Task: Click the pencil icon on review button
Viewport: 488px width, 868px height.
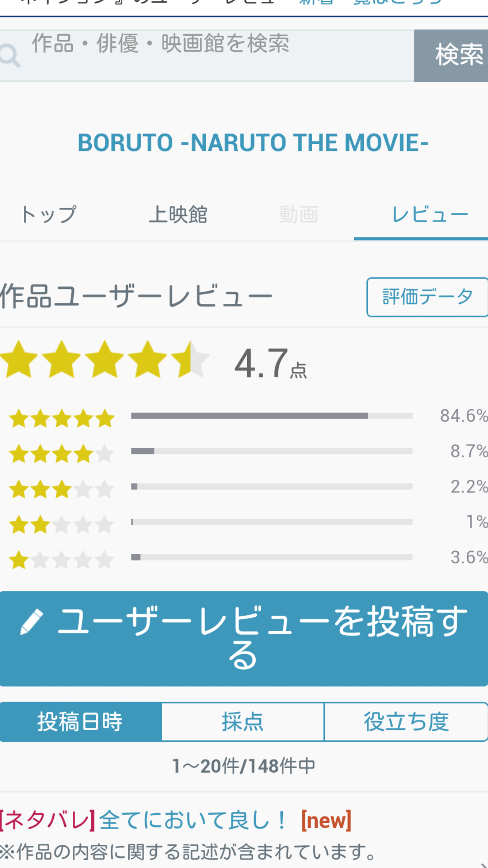Action: coord(32,622)
